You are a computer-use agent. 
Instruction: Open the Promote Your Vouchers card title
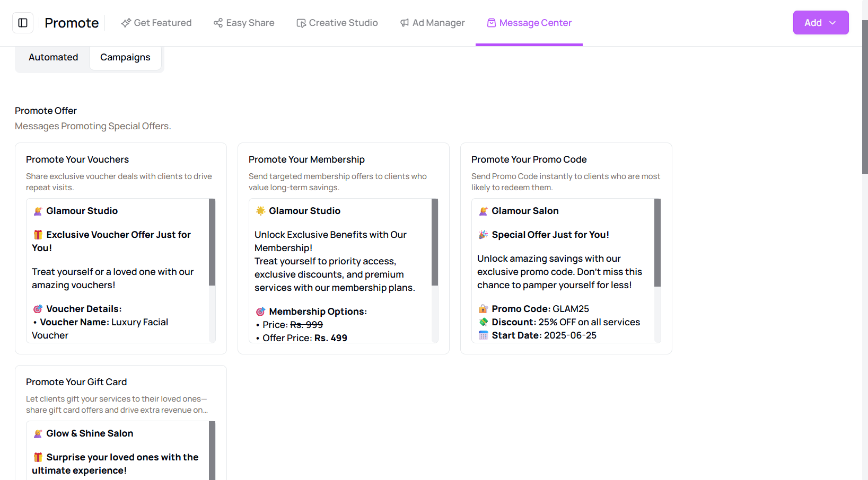[77, 159]
